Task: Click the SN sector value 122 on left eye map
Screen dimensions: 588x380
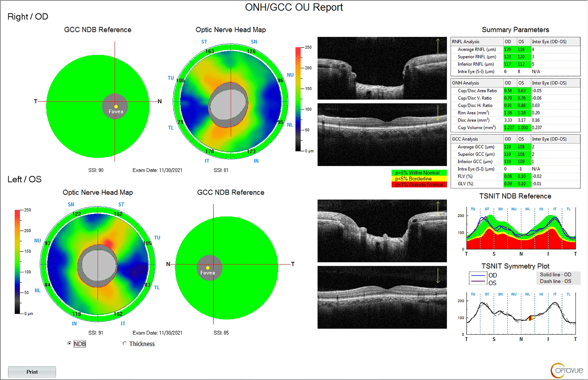Action: 77,214
